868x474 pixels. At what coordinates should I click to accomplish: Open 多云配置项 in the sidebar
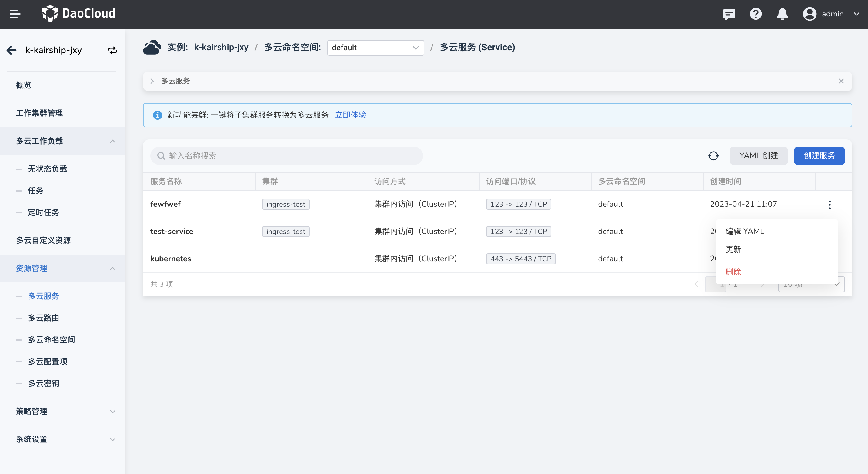click(x=48, y=362)
